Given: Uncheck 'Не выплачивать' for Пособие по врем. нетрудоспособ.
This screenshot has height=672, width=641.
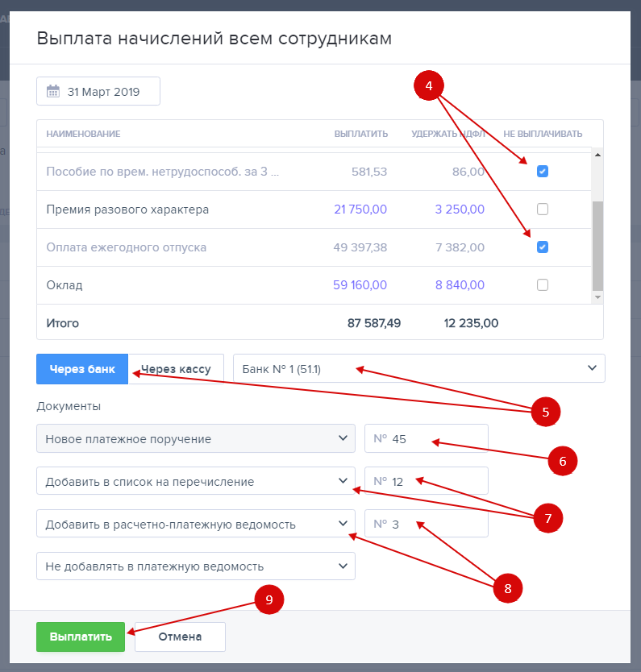Looking at the screenshot, I should pos(543,172).
